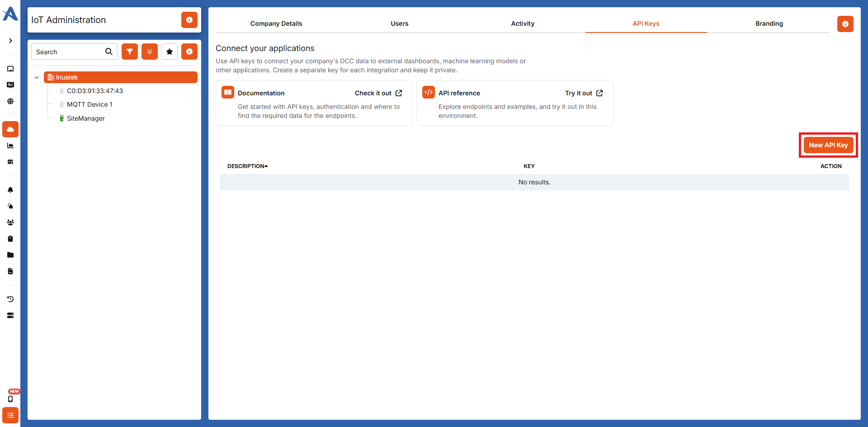Expand the left navigation sidebar chevron
868x427 pixels.
(x=10, y=41)
